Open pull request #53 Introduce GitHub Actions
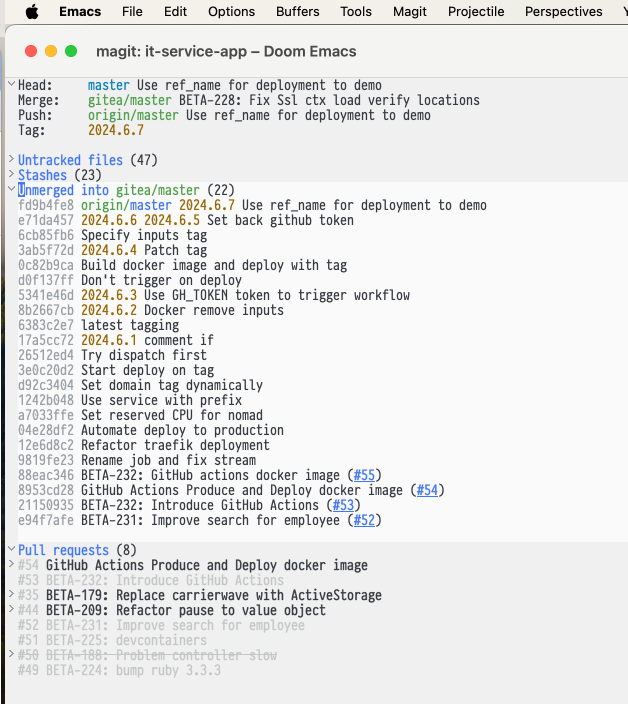Screen dimensions: 628x704 pos(151,580)
